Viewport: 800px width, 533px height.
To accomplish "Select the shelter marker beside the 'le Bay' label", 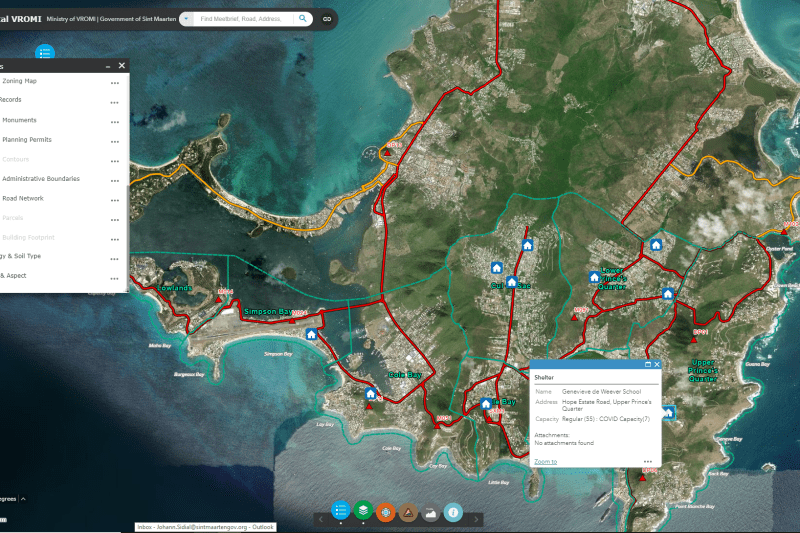I will pos(486,403).
